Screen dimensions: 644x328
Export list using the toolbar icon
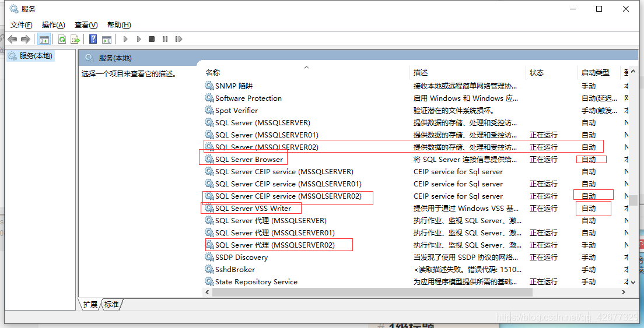point(75,40)
